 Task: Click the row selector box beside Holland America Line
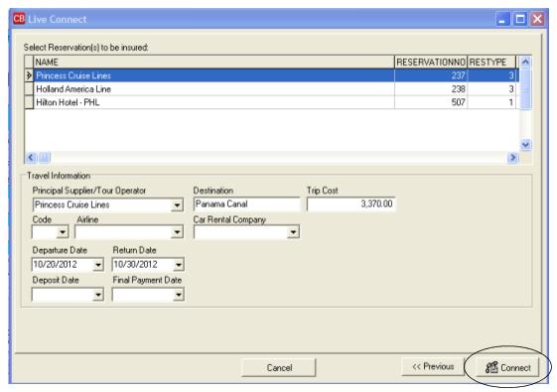pyautogui.click(x=29, y=88)
